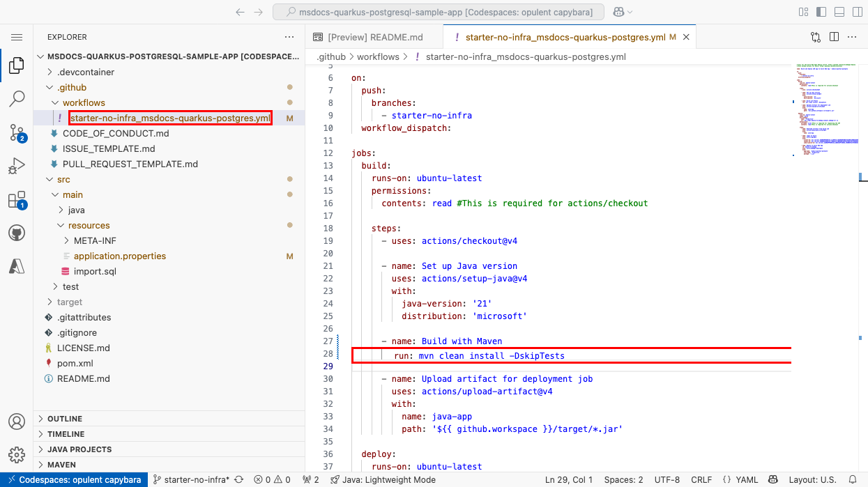Image resolution: width=868 pixels, height=487 pixels.
Task: Click Copilot status icon in status bar
Action: 773,479
